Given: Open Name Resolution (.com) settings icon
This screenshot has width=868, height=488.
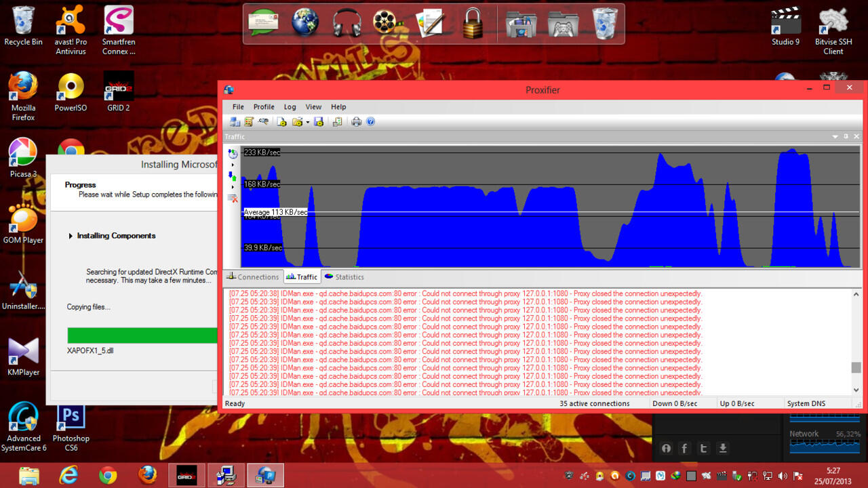Looking at the screenshot, I should [x=263, y=122].
